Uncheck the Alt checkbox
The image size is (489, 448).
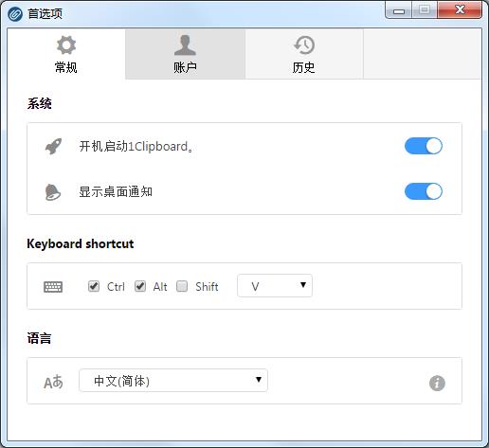(x=140, y=286)
